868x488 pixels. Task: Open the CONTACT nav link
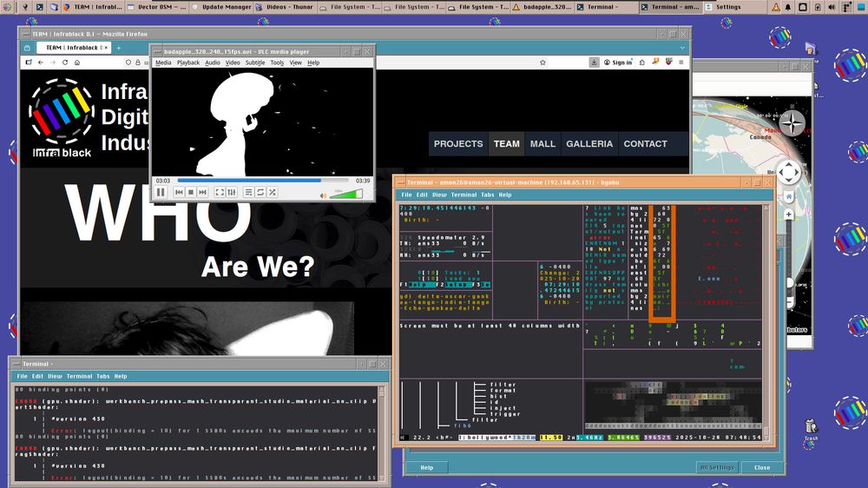click(x=646, y=144)
